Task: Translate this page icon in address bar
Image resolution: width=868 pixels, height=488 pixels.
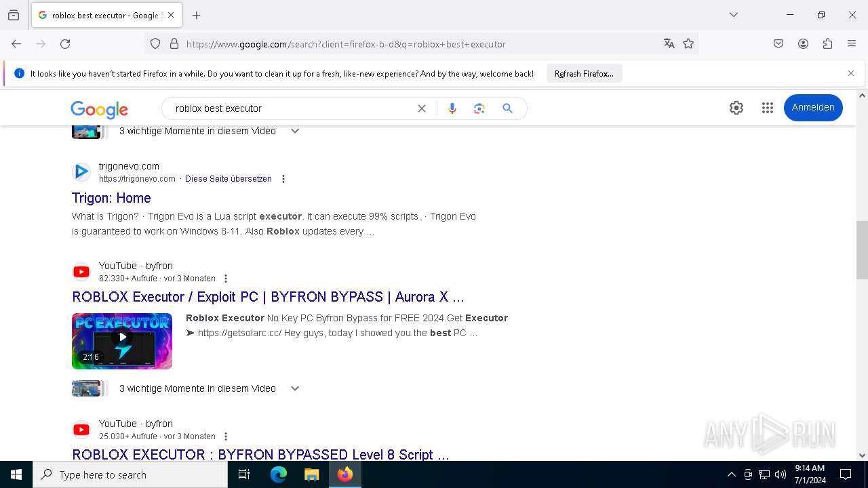Action: (x=669, y=43)
